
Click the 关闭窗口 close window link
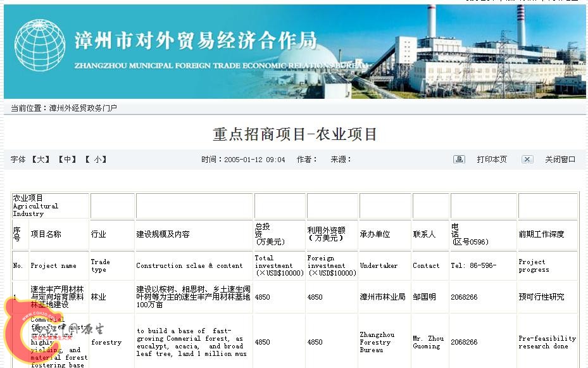[x=560, y=160]
